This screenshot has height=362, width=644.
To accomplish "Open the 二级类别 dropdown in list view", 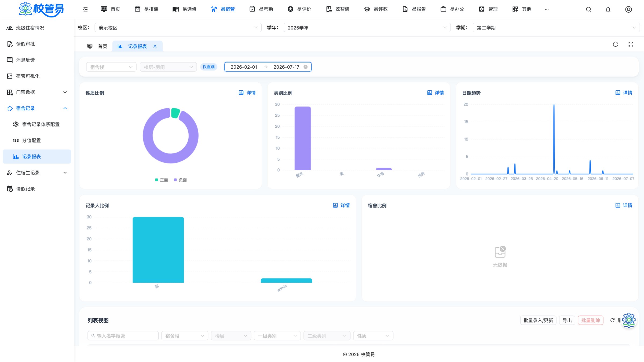I will (x=327, y=336).
